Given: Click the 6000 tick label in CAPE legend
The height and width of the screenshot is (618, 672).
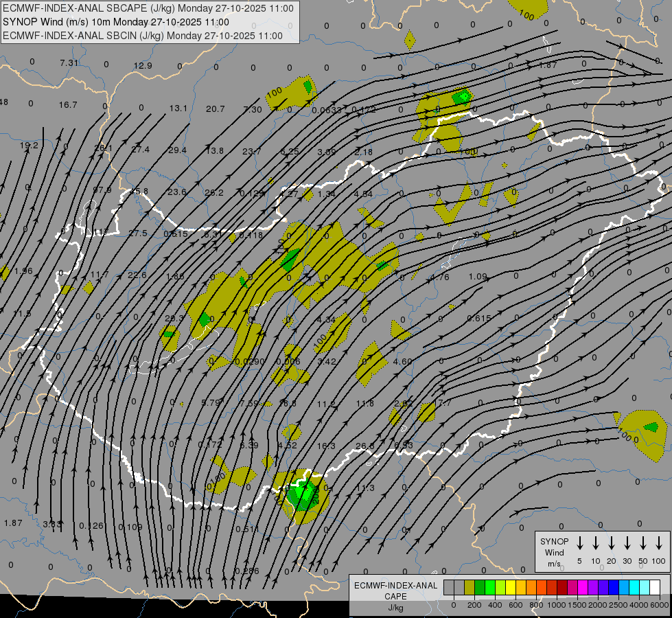Looking at the screenshot, I should click(660, 605).
